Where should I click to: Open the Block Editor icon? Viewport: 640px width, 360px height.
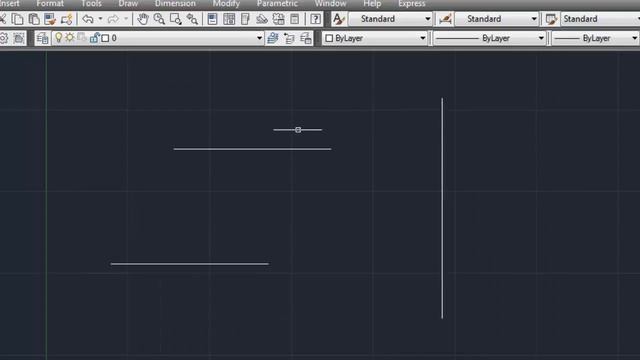66,19
